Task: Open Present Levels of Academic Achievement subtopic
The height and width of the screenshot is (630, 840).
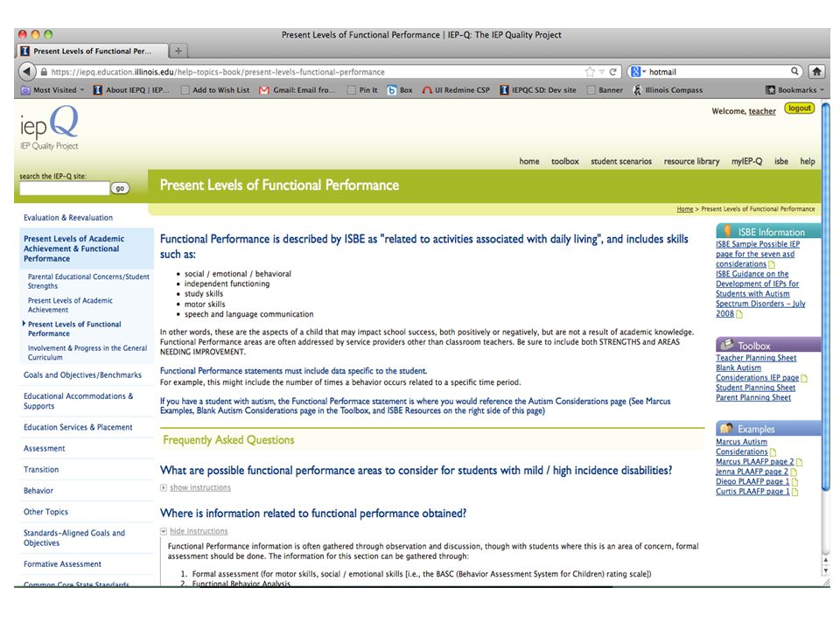Action: tap(70, 304)
